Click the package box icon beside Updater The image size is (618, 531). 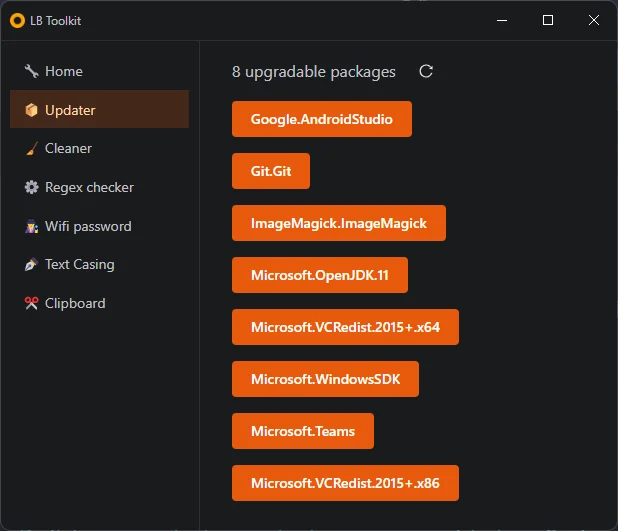(x=32, y=110)
